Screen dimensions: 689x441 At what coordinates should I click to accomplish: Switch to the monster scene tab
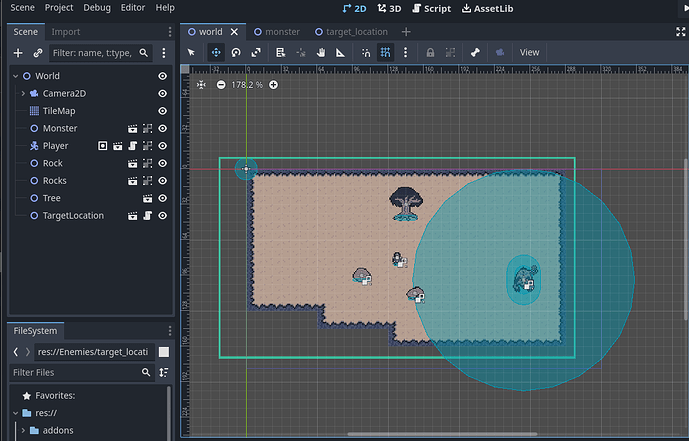pyautogui.click(x=277, y=32)
